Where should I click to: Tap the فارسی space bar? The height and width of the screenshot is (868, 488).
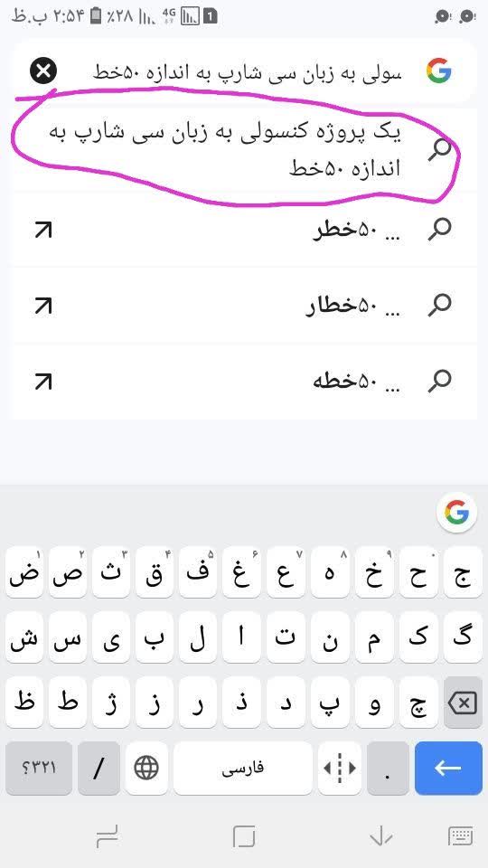[243, 768]
